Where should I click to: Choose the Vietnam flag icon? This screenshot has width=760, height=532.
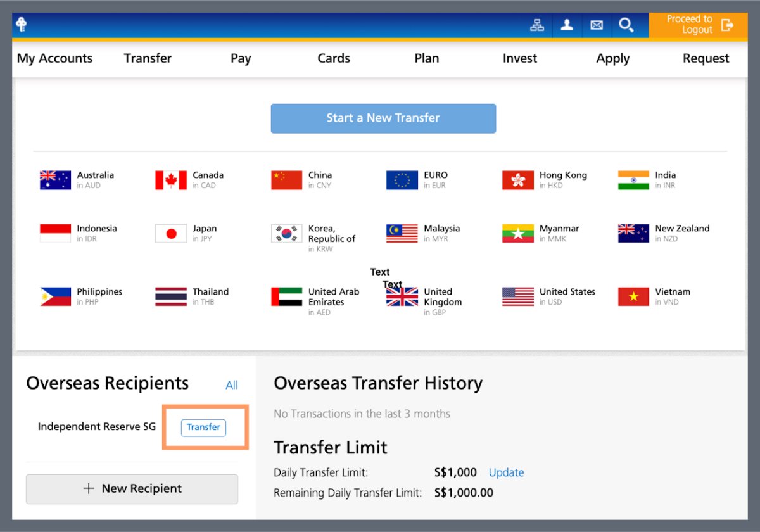pyautogui.click(x=633, y=297)
